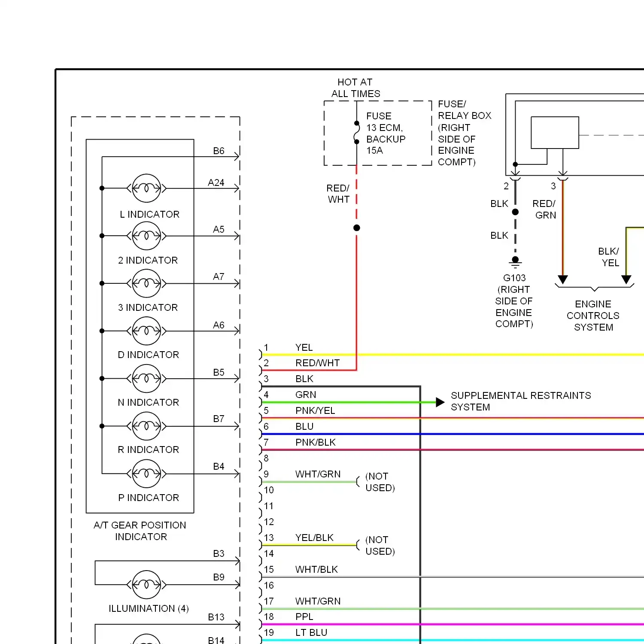Screen dimensions: 644x644
Task: Click terminal label B9
Action: pos(219,577)
